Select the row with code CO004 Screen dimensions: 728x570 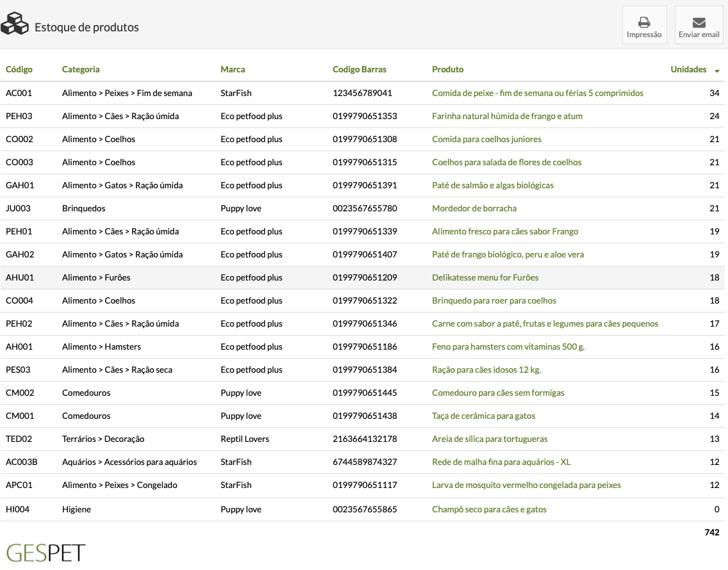(x=19, y=300)
